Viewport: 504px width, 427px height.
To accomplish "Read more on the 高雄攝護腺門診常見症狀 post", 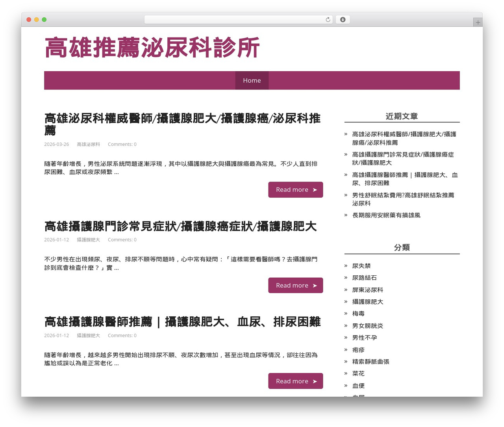I will pyautogui.click(x=296, y=285).
